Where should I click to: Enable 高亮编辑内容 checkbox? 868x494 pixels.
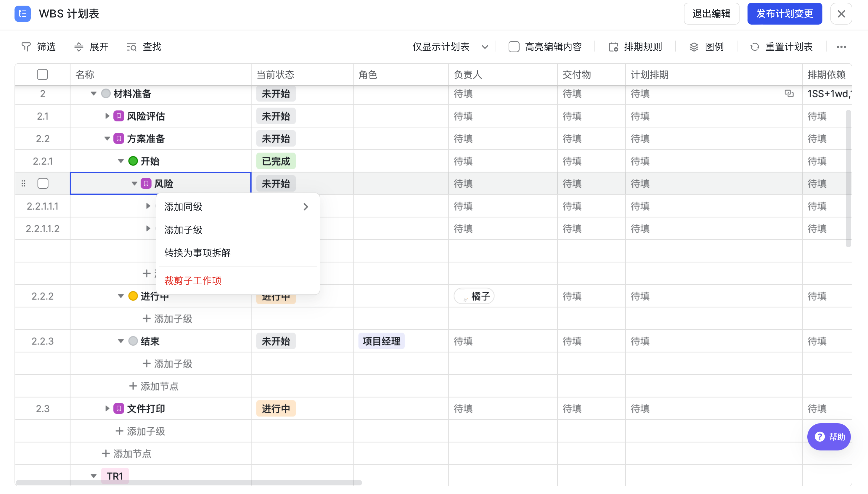[x=514, y=46]
